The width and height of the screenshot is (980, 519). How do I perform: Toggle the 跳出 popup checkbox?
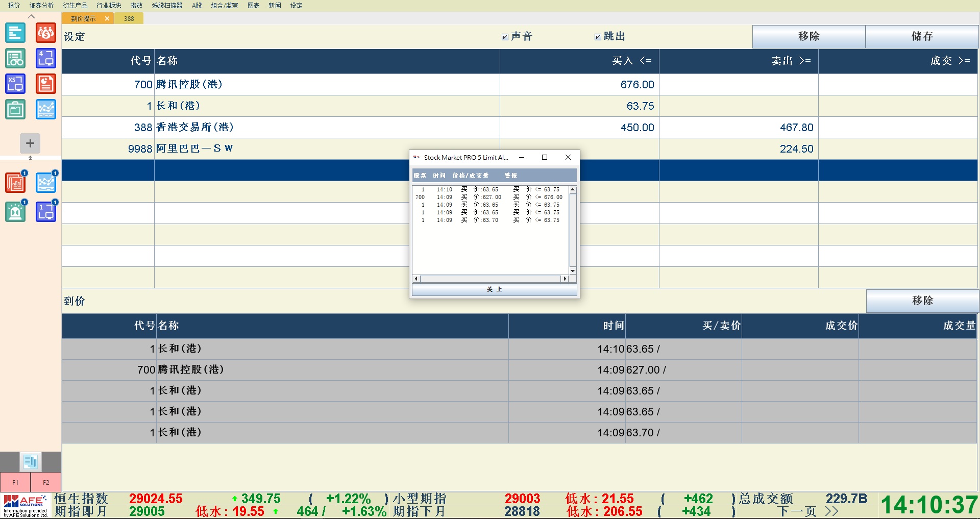[x=598, y=37]
